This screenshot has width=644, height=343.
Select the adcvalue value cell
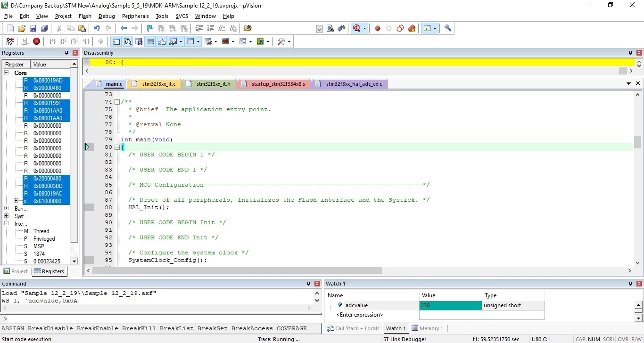pos(450,305)
